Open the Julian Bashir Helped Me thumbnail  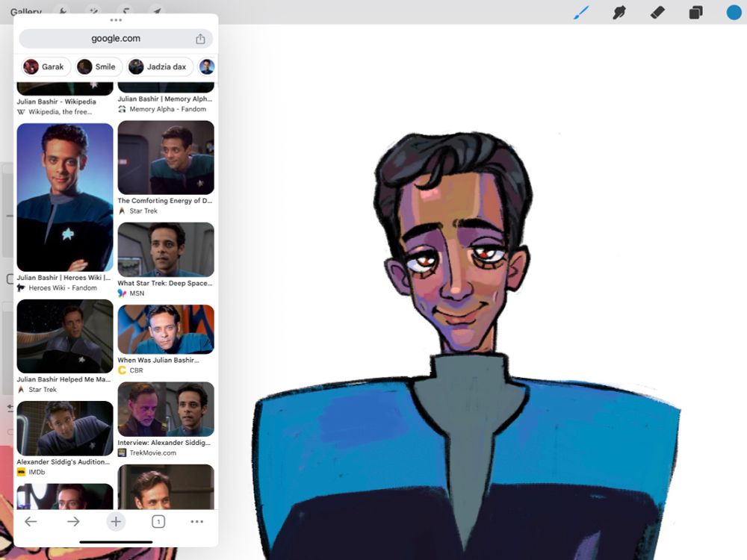point(65,336)
